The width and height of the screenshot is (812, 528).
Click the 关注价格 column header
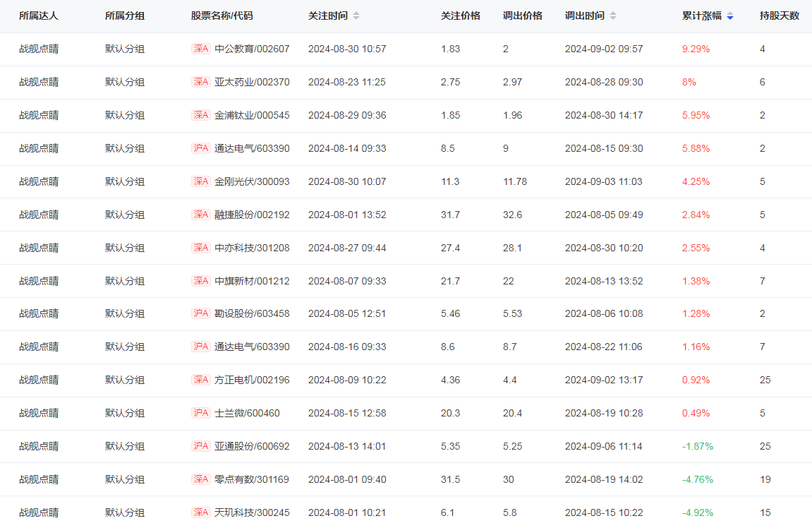pyautogui.click(x=461, y=16)
